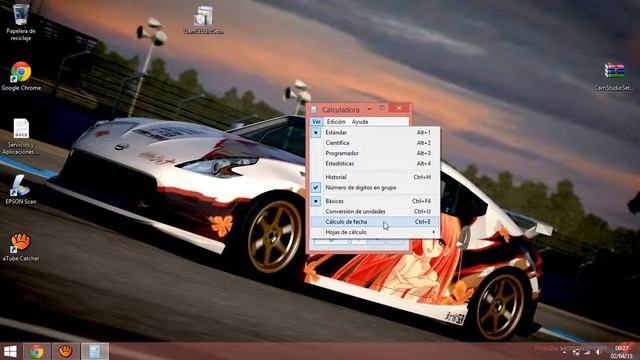Close the Calculadora window

coord(399,108)
